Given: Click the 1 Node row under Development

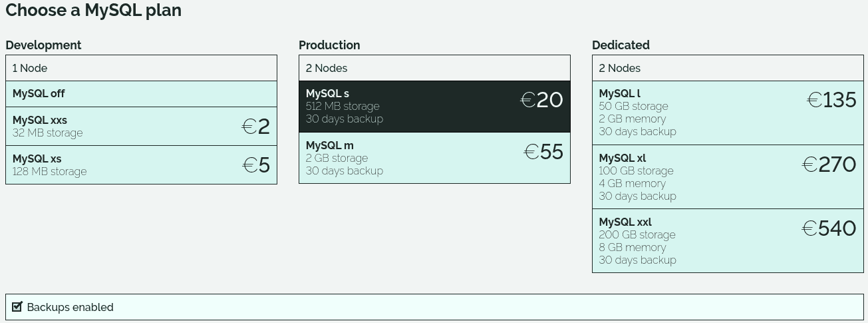Looking at the screenshot, I should tap(141, 68).
